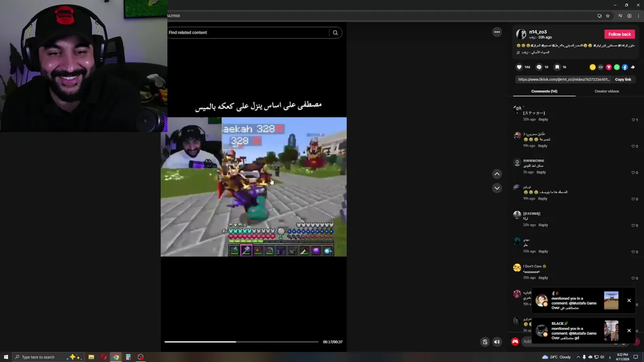Click the red send-to-friends share icon
The width and height of the screenshot is (644, 362).
click(608, 67)
